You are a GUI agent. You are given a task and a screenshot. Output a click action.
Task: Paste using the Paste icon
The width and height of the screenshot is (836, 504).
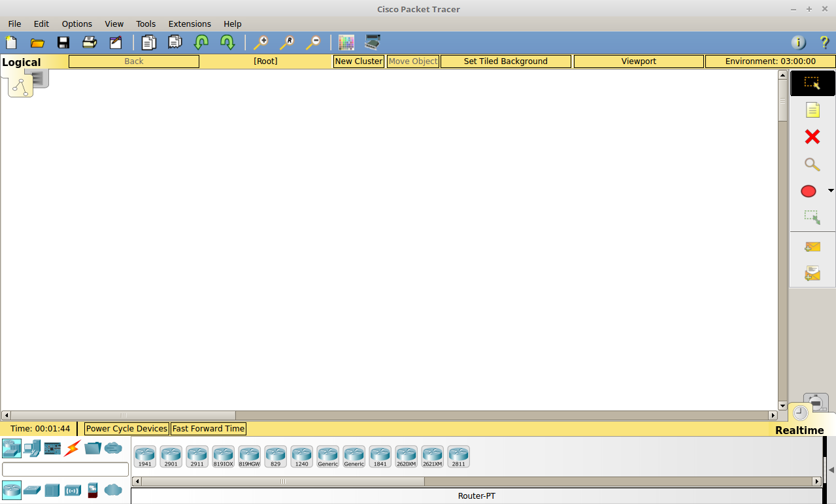click(175, 43)
